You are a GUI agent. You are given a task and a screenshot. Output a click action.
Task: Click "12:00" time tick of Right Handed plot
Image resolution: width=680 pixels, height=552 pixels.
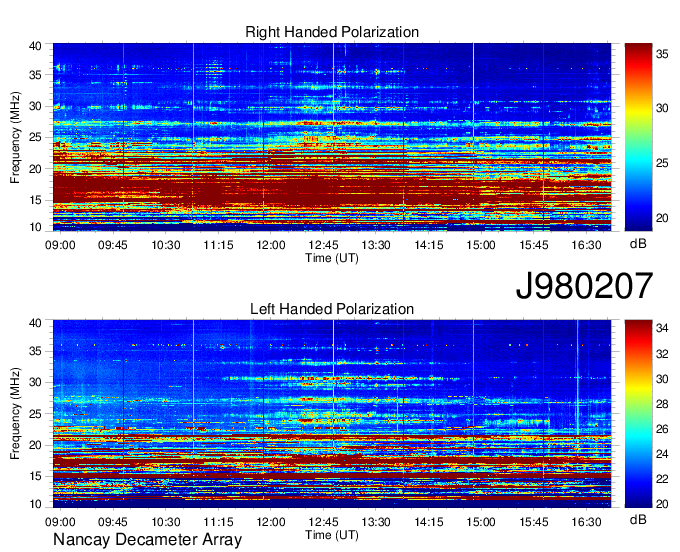[271, 245]
